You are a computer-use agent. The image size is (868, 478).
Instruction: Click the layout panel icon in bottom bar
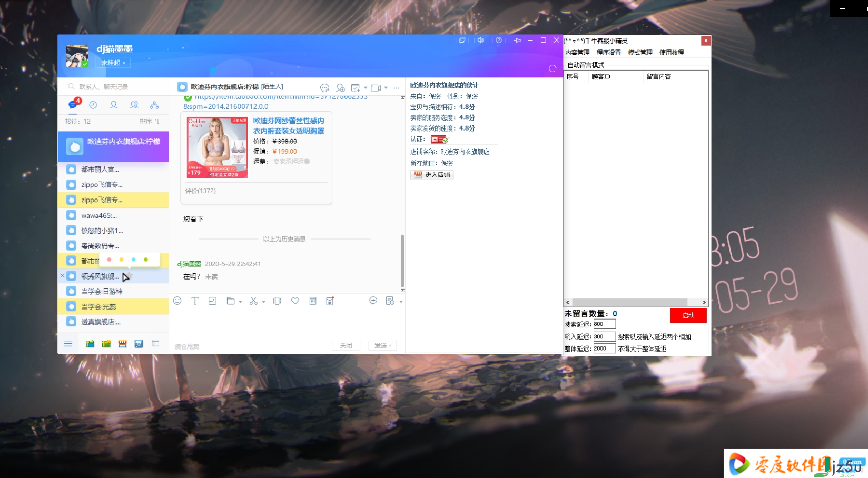click(155, 343)
